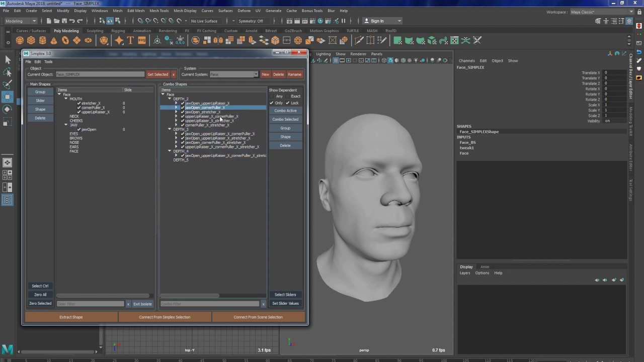Click the Save scene icon
Screen dimensions: 644x362
click(64, 21)
